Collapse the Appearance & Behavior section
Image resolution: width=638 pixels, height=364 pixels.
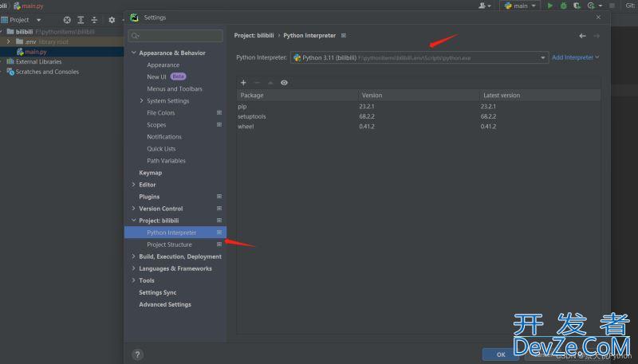point(133,53)
